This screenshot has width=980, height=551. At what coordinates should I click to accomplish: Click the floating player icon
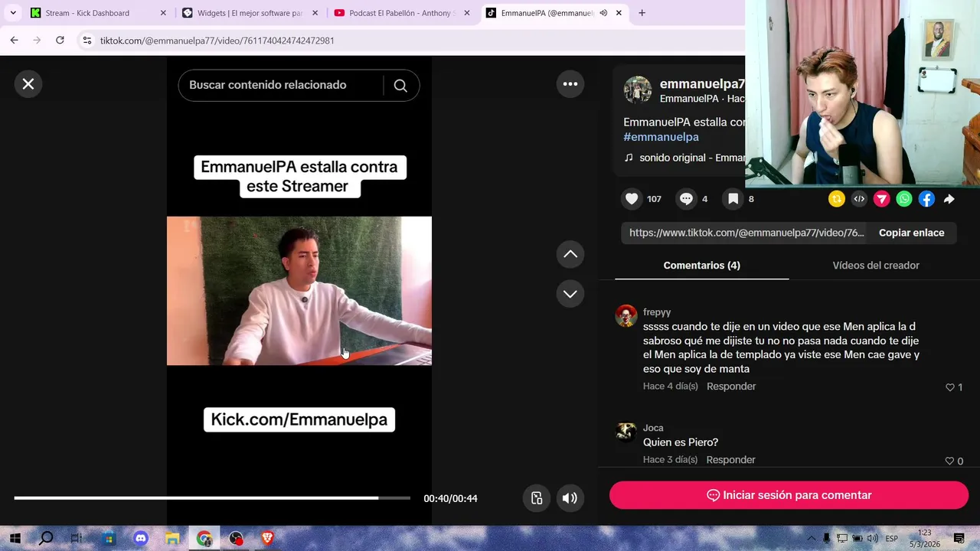point(537,498)
